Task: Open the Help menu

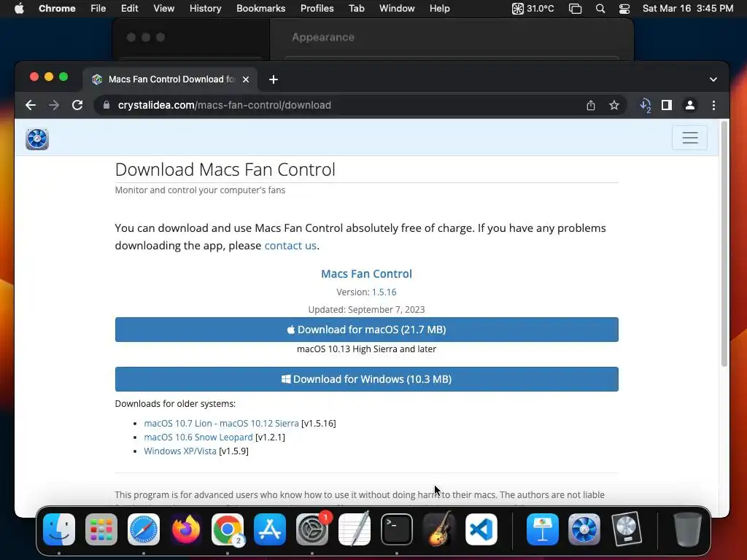Action: point(439,8)
